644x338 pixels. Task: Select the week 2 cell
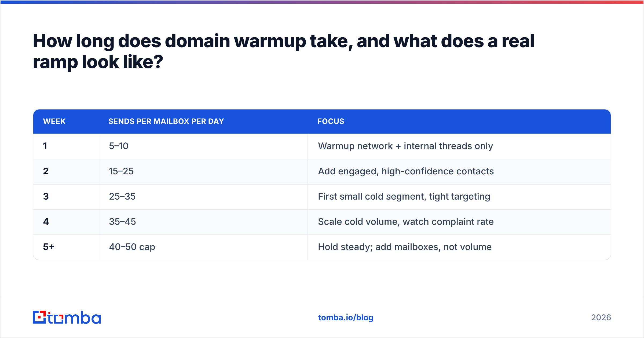tap(66, 171)
